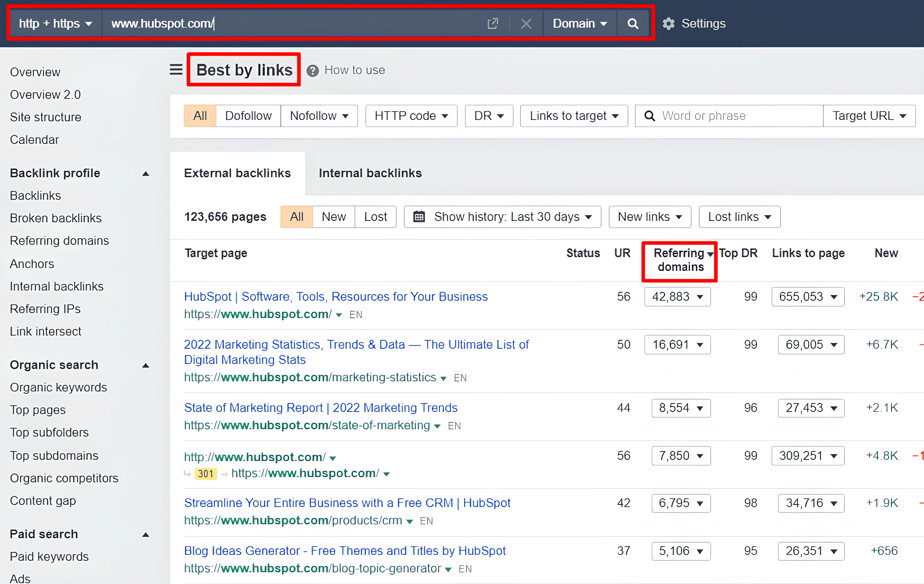Switch to Internal backlinks tab

[x=370, y=174]
